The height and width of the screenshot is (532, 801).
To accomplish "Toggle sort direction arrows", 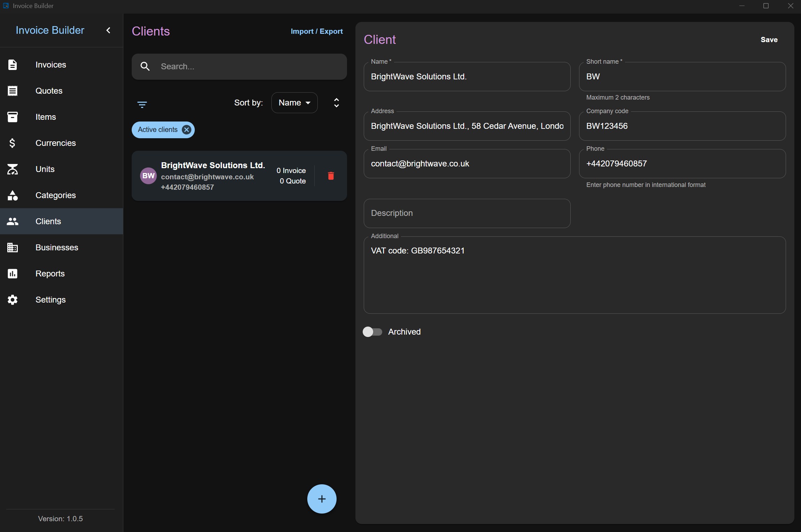I will (336, 103).
